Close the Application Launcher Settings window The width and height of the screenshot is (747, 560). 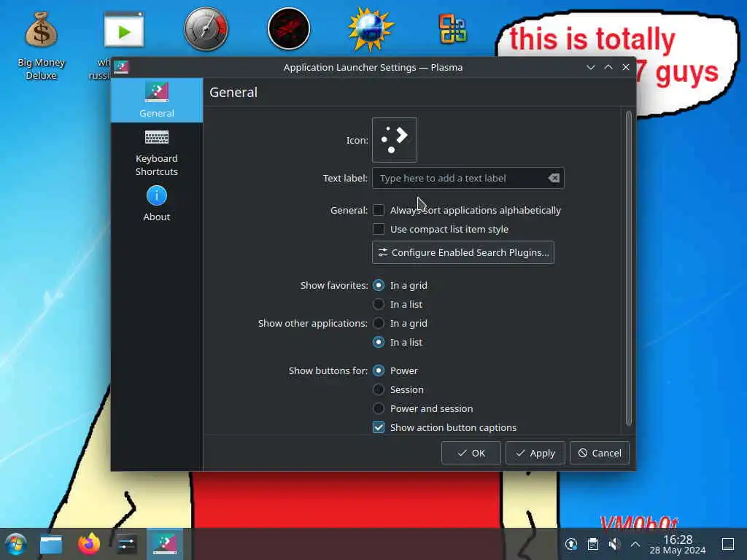click(x=626, y=67)
